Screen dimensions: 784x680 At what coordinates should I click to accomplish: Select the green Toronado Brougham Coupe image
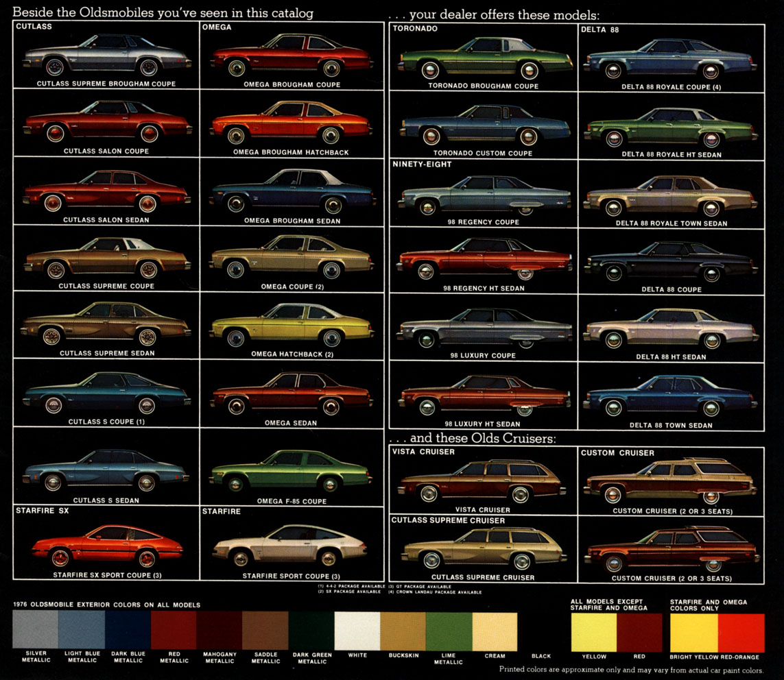(485, 58)
